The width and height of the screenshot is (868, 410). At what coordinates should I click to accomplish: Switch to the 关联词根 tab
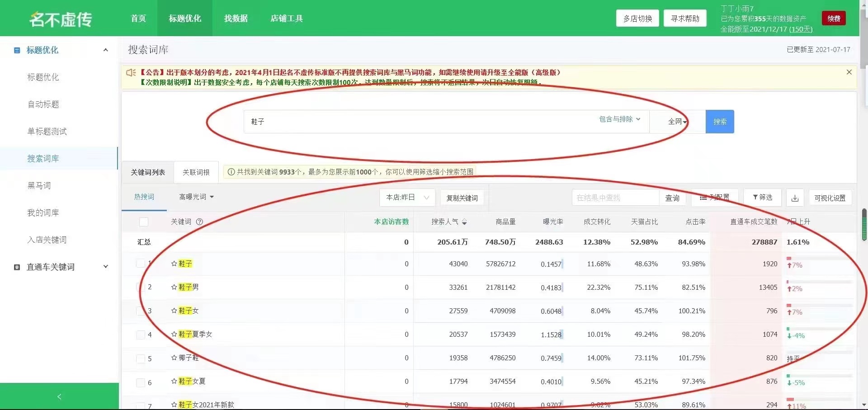pos(196,172)
